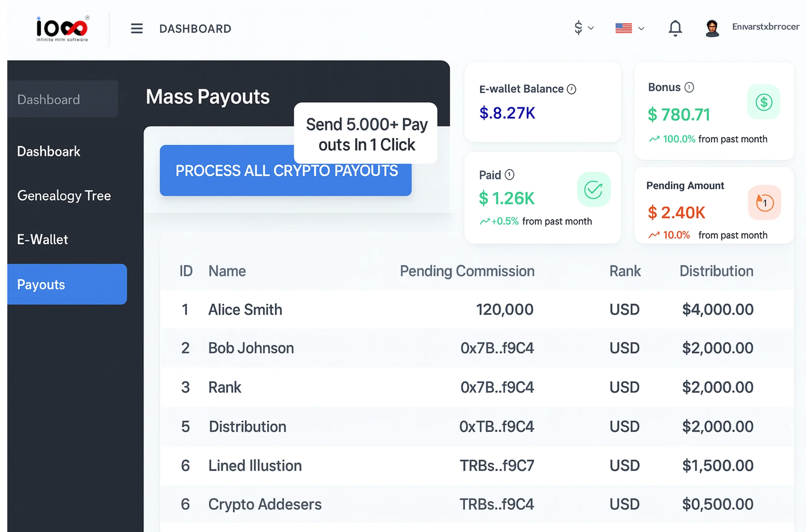Select E-Wallet in the sidebar
The height and width of the screenshot is (532, 806).
coord(43,239)
